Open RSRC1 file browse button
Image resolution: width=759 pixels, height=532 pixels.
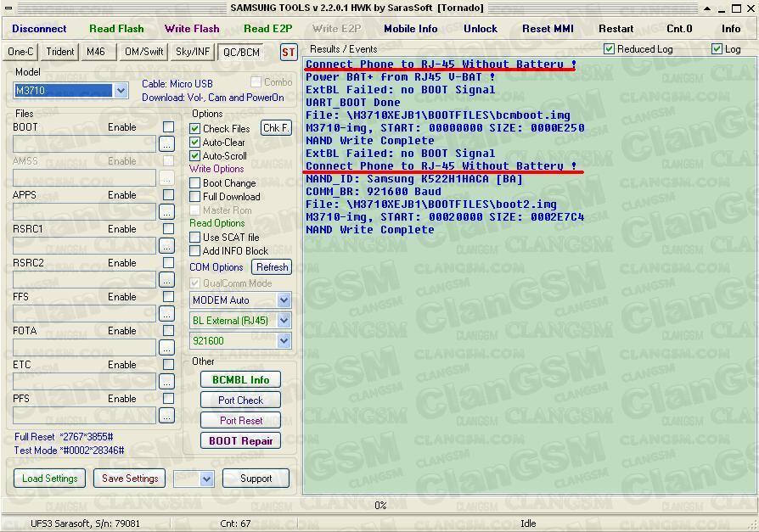pyautogui.click(x=166, y=245)
